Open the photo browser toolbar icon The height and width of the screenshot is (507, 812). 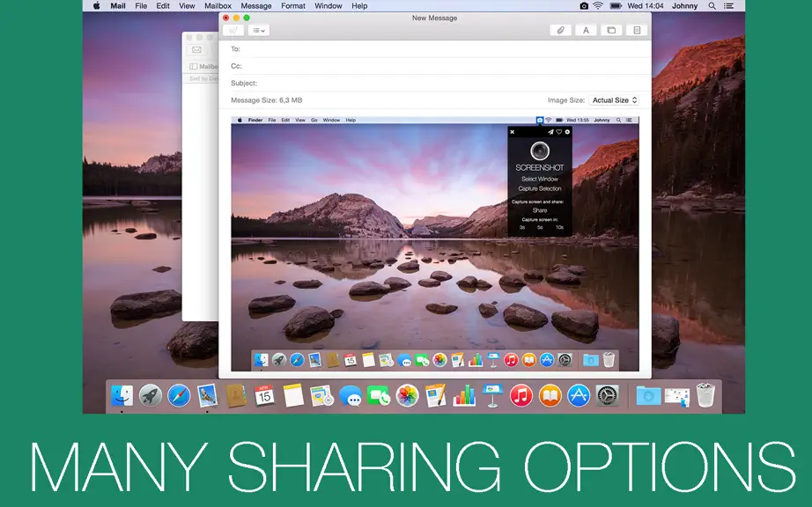pyautogui.click(x=611, y=31)
